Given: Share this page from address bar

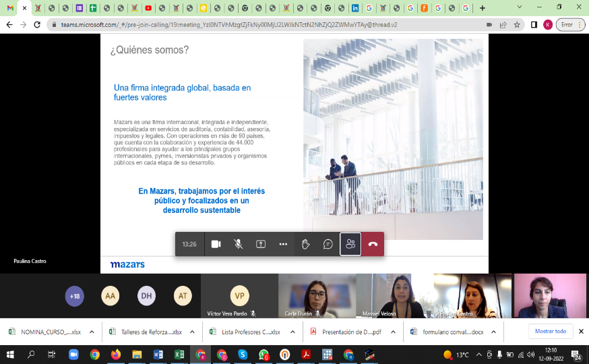Looking at the screenshot, I should [x=503, y=25].
